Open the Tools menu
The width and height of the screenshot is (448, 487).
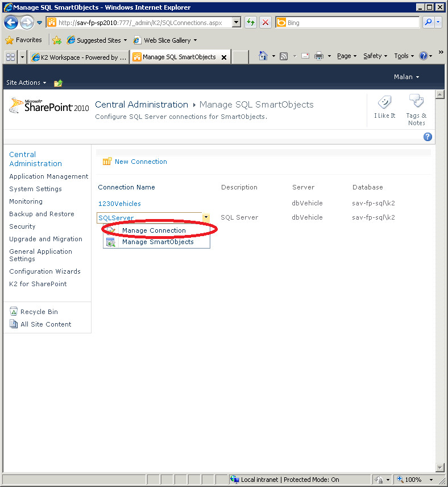tap(404, 56)
